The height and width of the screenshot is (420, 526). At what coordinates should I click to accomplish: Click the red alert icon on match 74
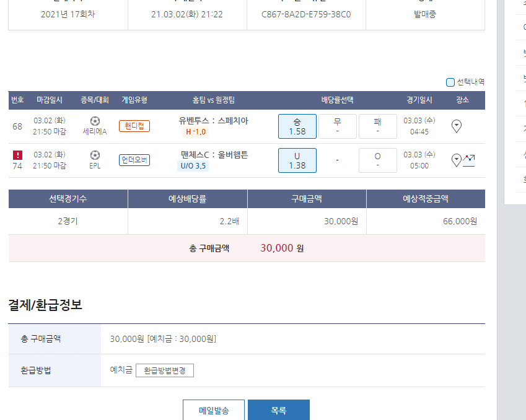coord(17,155)
